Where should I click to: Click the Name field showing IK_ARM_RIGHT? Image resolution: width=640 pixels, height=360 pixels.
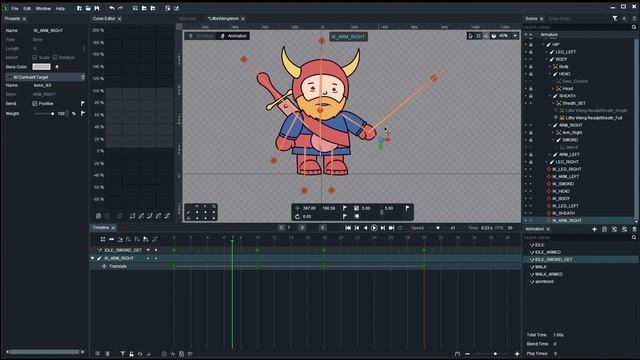pyautogui.click(x=57, y=31)
